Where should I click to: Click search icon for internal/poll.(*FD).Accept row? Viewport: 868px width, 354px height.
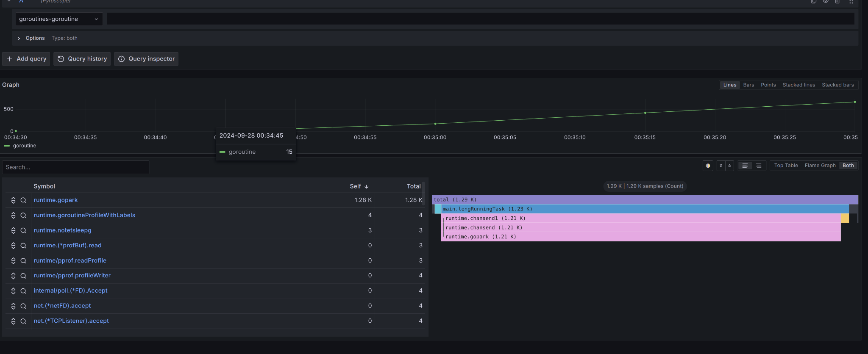23,291
